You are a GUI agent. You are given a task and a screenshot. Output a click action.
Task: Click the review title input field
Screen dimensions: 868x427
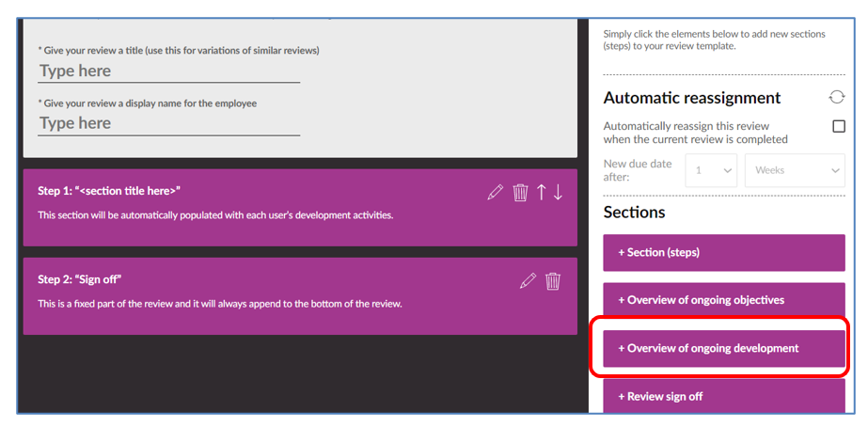tap(169, 71)
